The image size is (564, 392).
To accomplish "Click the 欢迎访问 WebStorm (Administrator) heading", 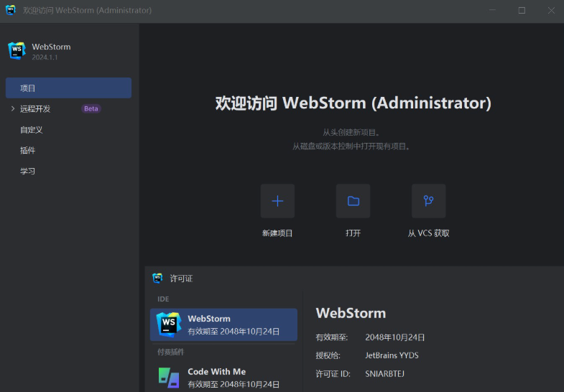I will pyautogui.click(x=353, y=103).
